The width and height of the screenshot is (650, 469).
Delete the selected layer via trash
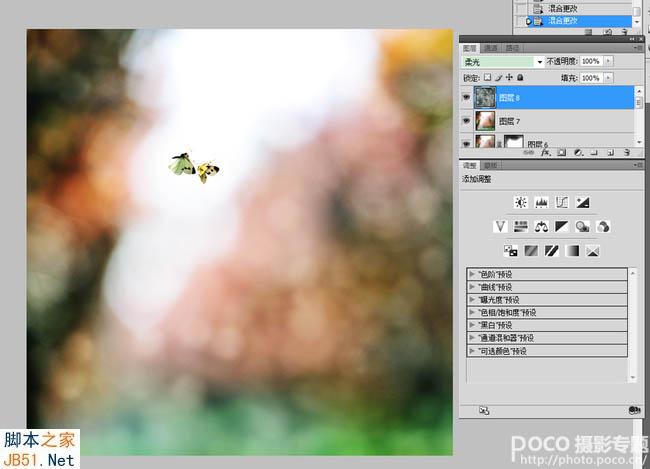click(627, 153)
